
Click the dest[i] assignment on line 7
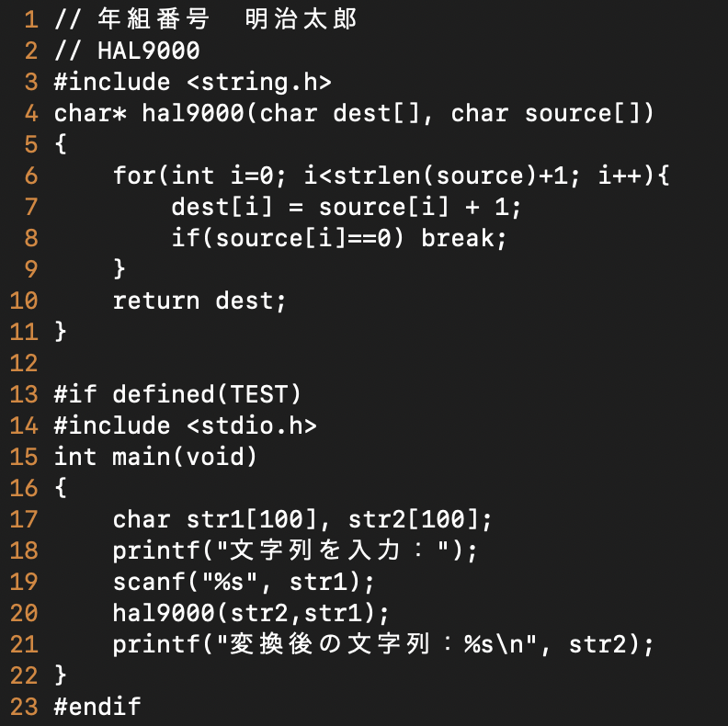(346, 207)
